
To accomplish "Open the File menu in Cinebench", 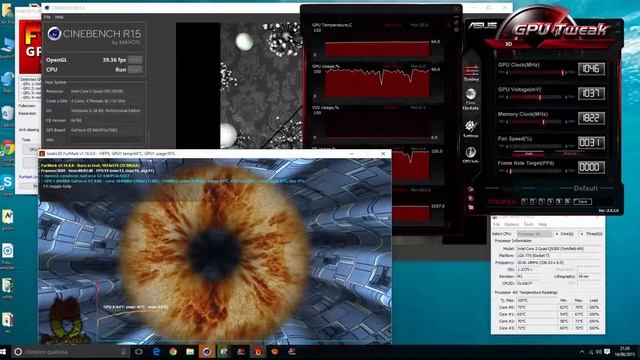I will pos(47,17).
